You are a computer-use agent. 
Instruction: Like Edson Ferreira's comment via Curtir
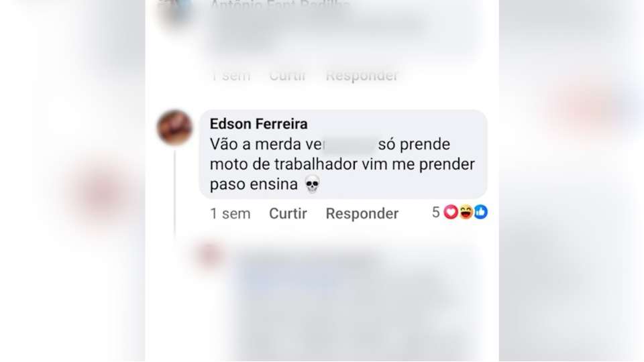click(288, 213)
